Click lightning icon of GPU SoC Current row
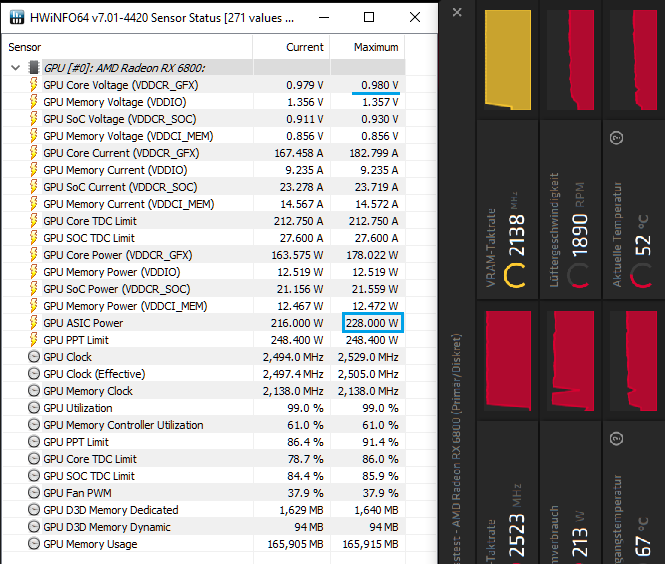665x564 pixels. click(34, 187)
